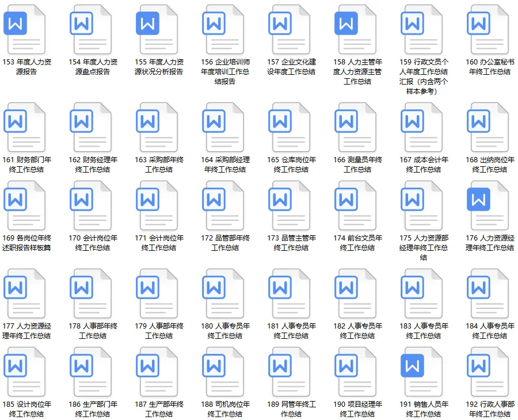Select the 173 品管主管年终工作总结 icon
This screenshot has height=420, width=518.
coord(290,205)
